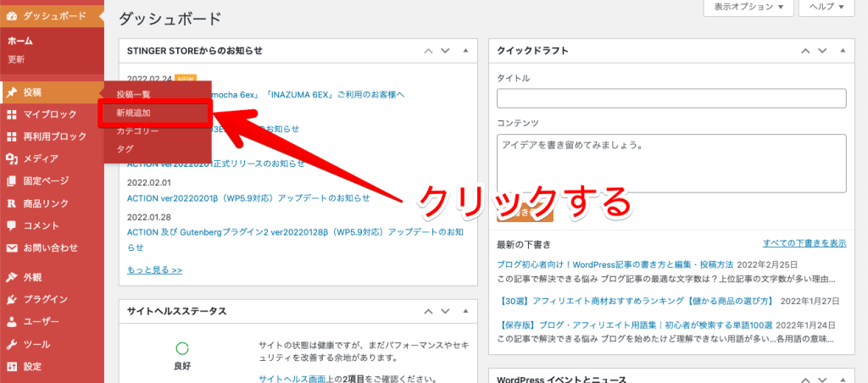
Task: Click the 2022.02.01 notice date text
Action: click(149, 182)
